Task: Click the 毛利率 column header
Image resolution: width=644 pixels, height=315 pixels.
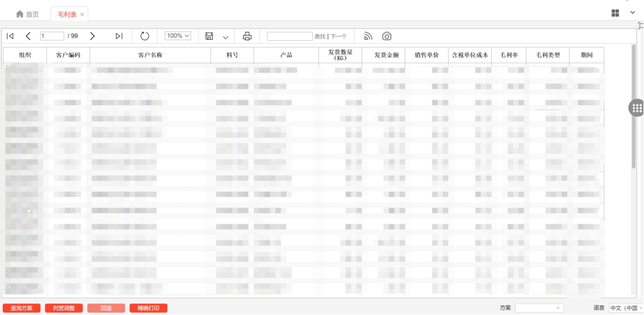Action: [509, 55]
